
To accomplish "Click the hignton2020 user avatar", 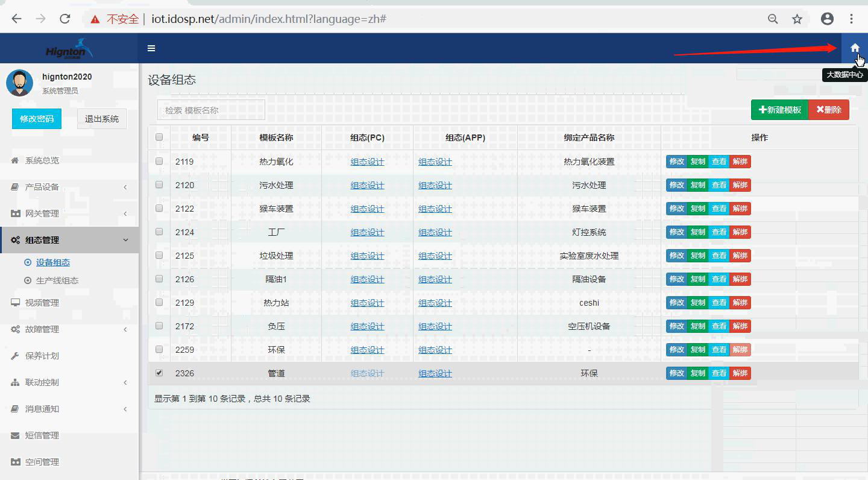I will [19, 83].
